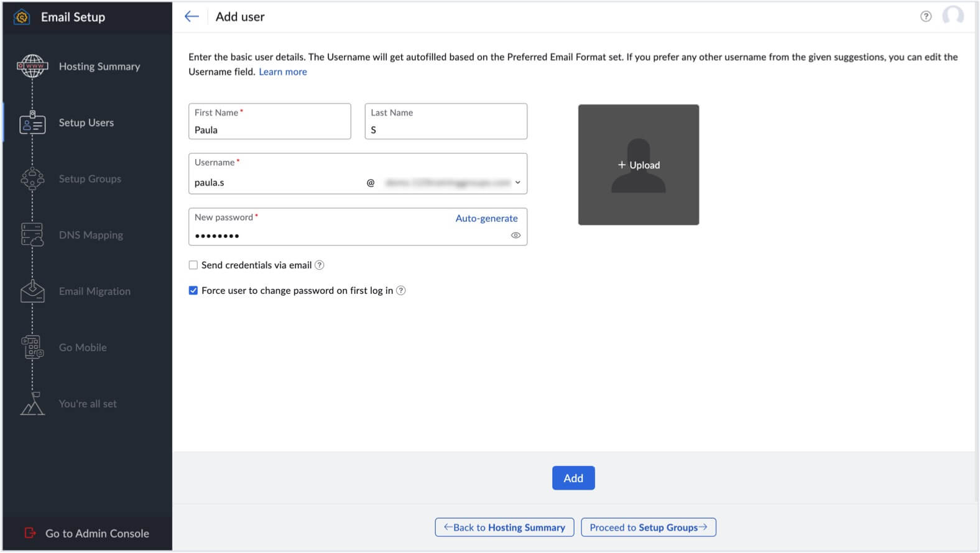Click into the First Name field
Screen dimensions: 980x553
[x=269, y=130]
